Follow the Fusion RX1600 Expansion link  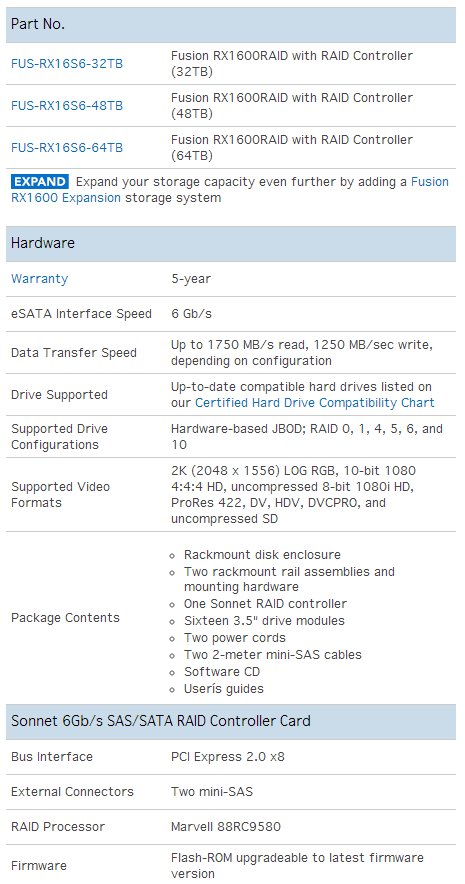[230, 189]
